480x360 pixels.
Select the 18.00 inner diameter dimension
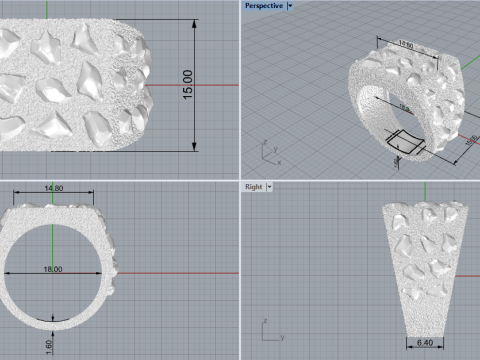point(53,269)
